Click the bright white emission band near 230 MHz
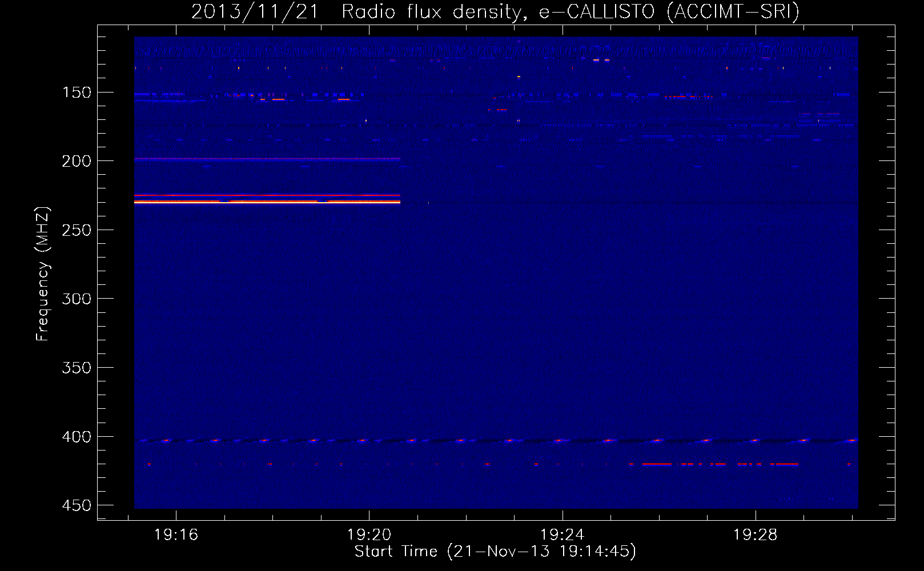Screen dimensions: 924x571 tap(267, 202)
